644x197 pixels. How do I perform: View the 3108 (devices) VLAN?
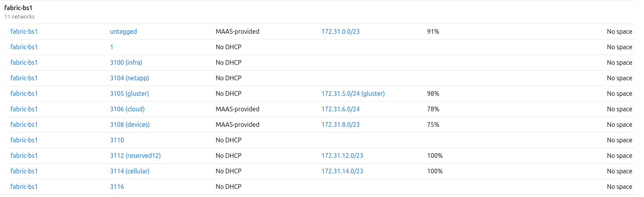(x=129, y=125)
